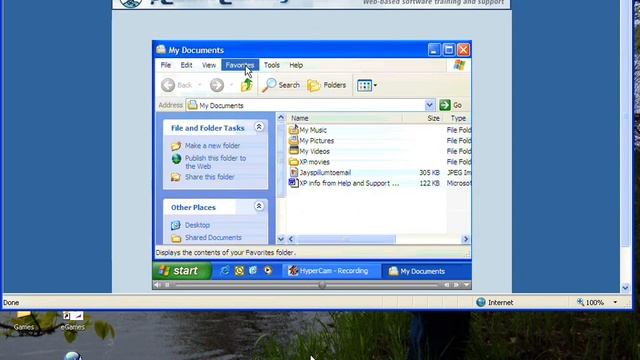Click the 305 KB size cell
Screen dimensions: 640x360
coord(429,173)
